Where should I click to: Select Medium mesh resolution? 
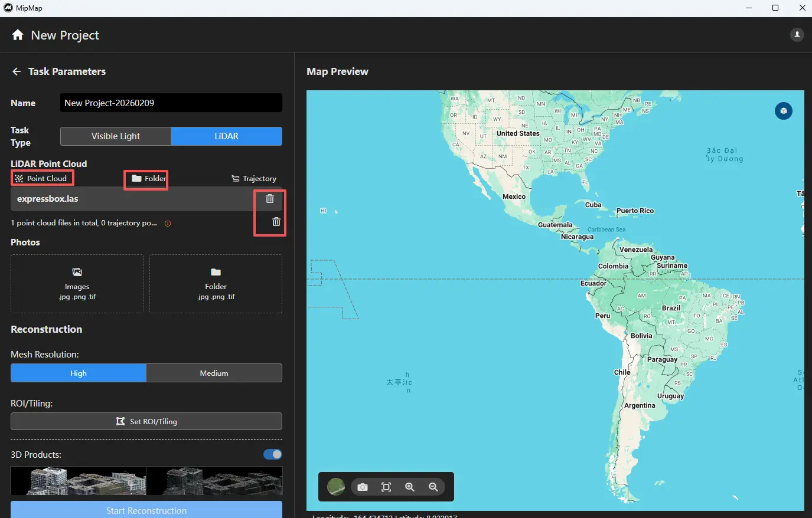214,373
